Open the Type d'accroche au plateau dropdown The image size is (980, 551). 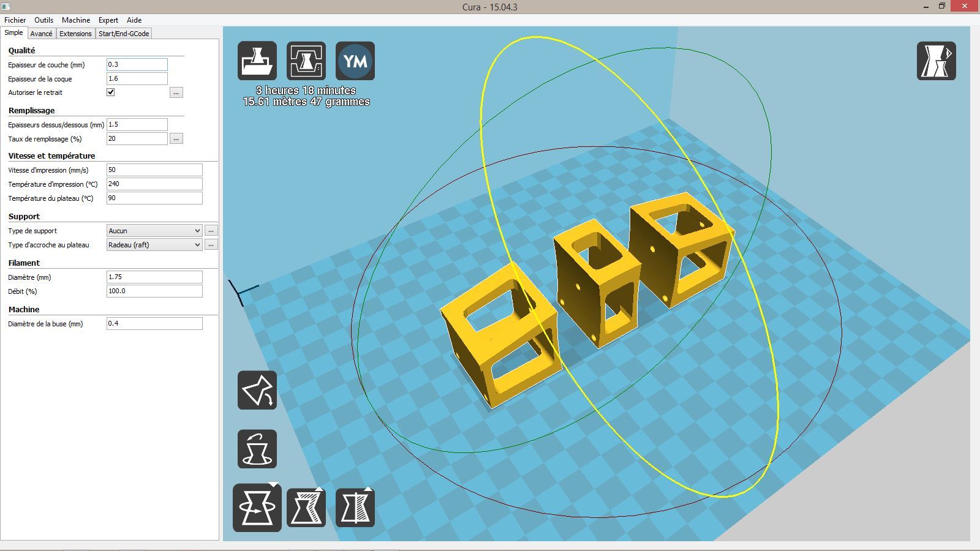(x=154, y=245)
